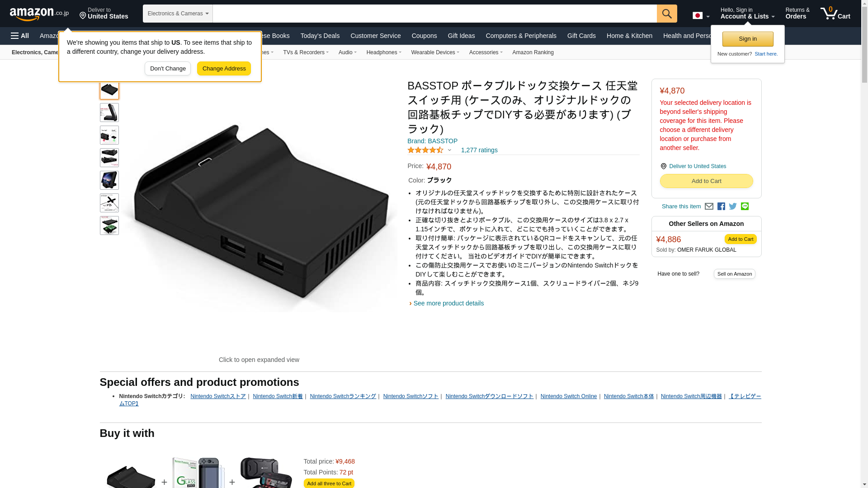Click the search magnifier button
Image resolution: width=868 pixels, height=488 pixels.
pos(667,14)
